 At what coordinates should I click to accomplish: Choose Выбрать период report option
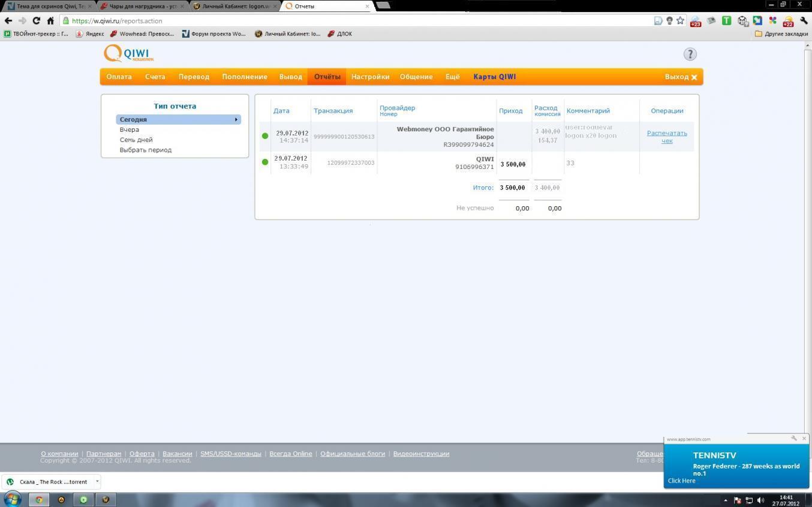point(146,150)
